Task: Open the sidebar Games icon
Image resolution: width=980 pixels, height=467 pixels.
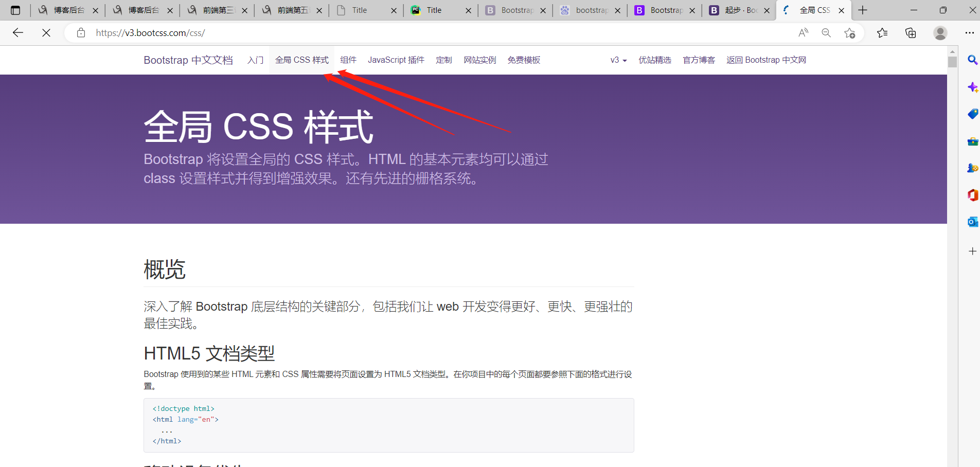Action: point(972,168)
